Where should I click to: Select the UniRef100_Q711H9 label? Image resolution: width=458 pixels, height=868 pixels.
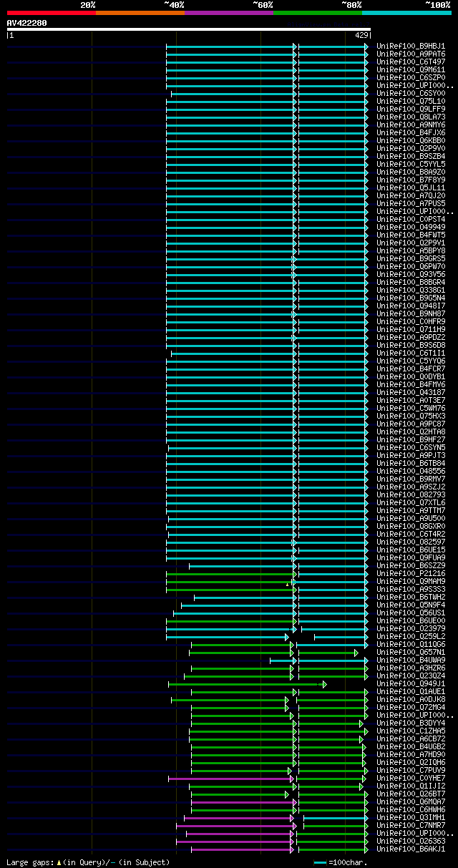(411, 329)
